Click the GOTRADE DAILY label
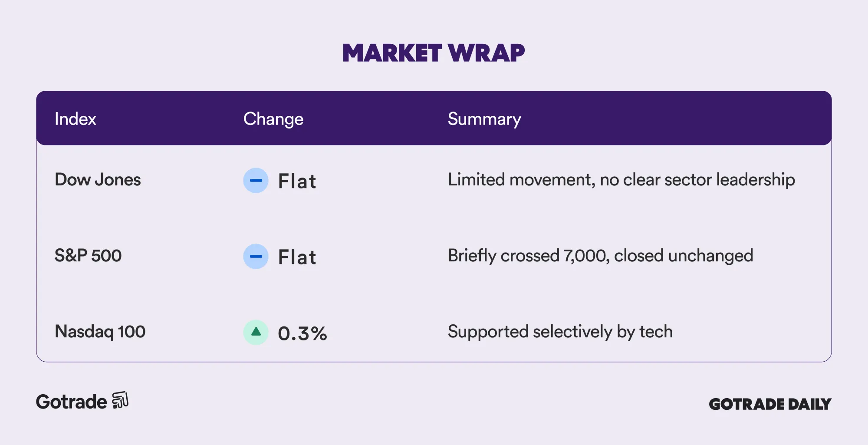This screenshot has height=445, width=868. coord(770,404)
